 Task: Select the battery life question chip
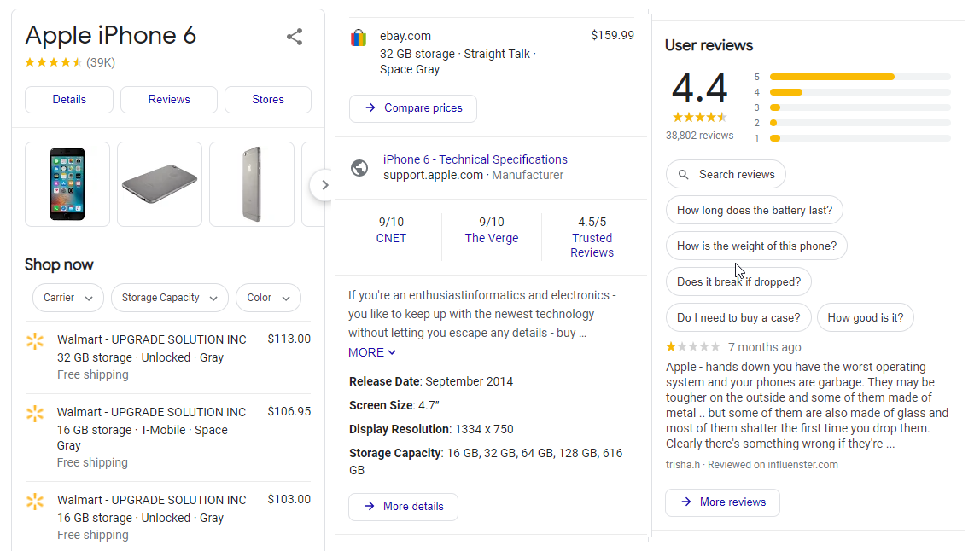tap(754, 210)
